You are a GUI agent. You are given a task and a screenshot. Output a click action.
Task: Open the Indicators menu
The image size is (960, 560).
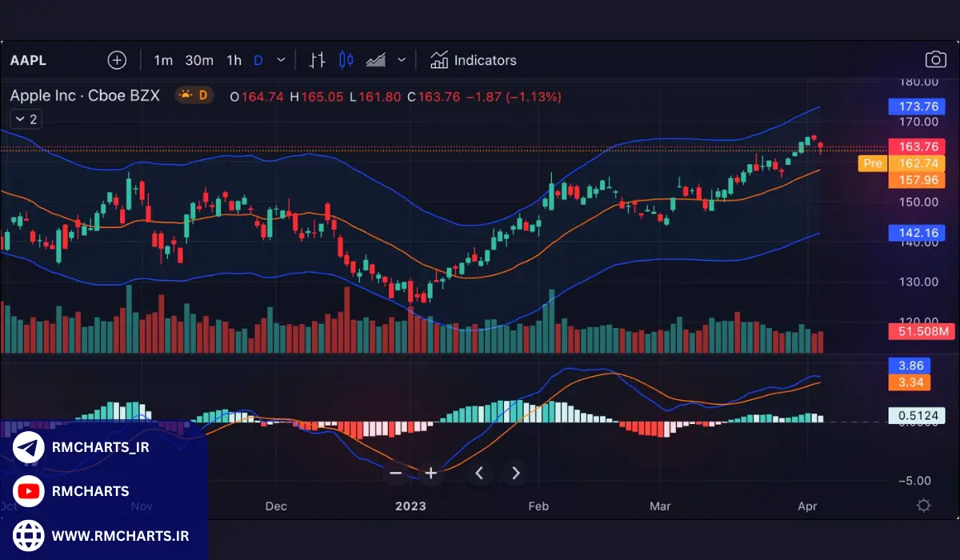point(474,60)
